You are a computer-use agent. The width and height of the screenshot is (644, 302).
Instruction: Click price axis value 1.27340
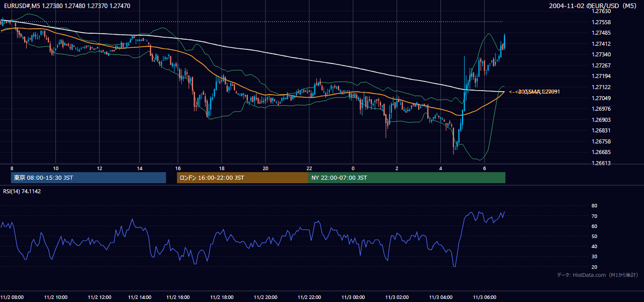[601, 54]
